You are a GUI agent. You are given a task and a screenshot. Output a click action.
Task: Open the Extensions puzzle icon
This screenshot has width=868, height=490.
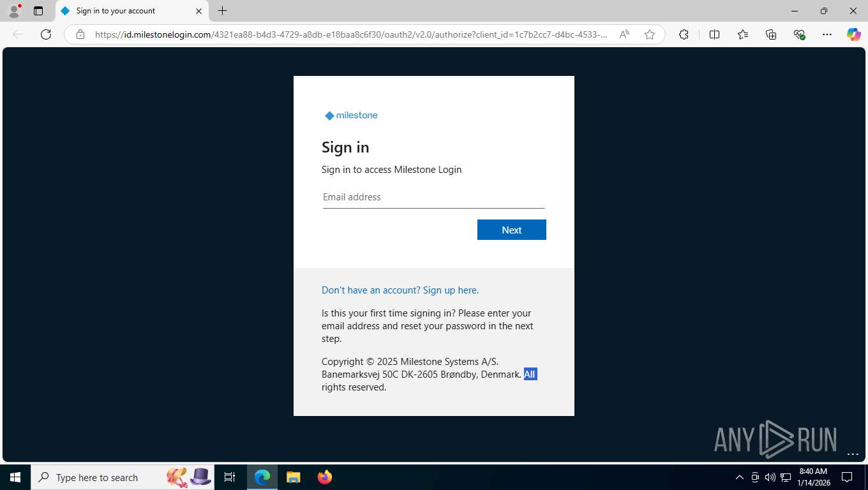coord(684,34)
